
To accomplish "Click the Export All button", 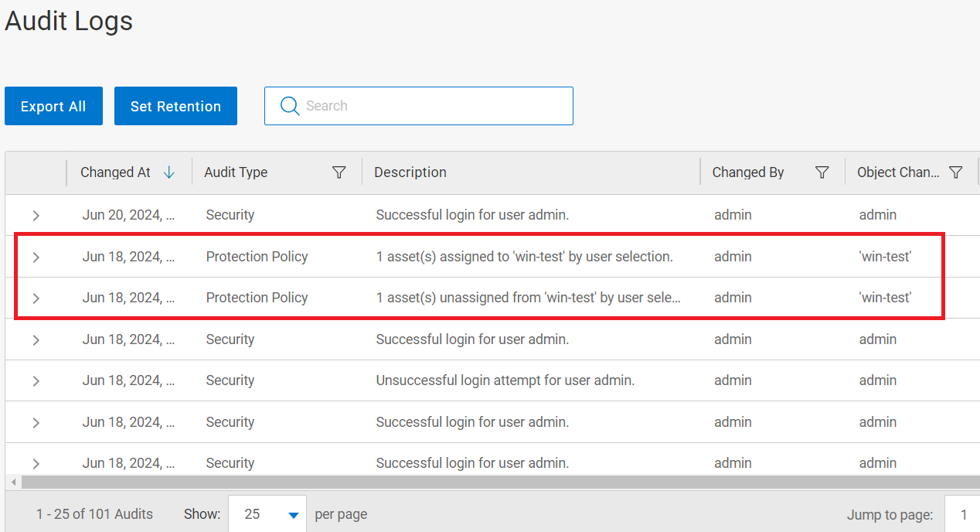I will [x=53, y=106].
